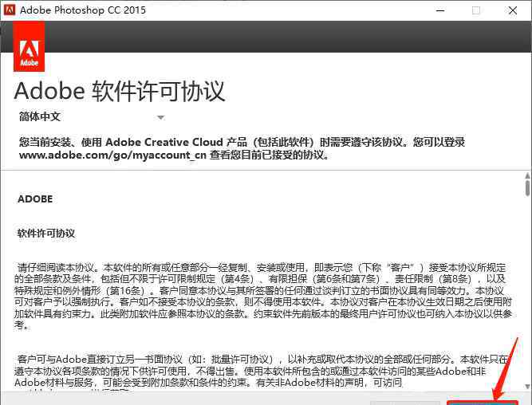The height and width of the screenshot is (405, 532).
Task: Click the 'Adobe 软件许可协议' page heading
Action: 120,91
